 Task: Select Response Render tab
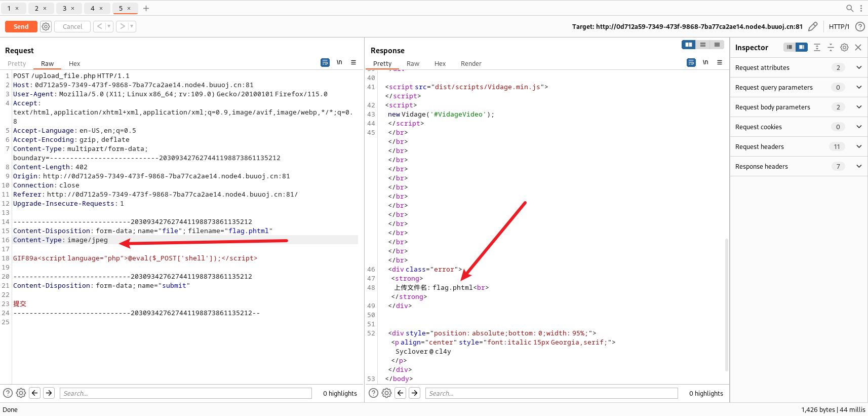coord(471,63)
